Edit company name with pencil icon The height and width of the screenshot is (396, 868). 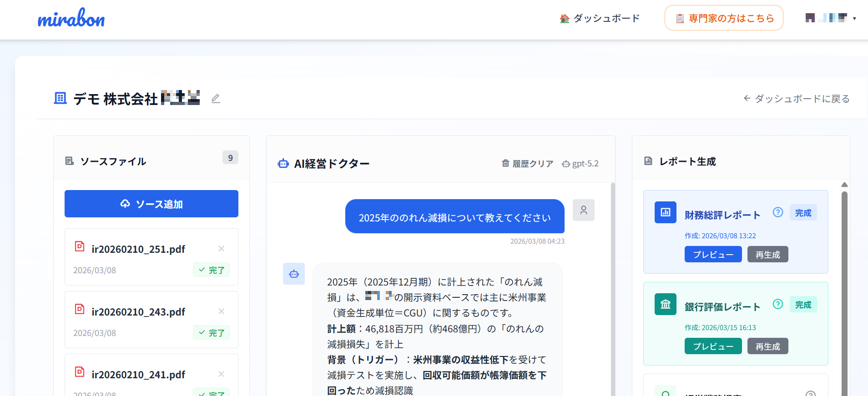tap(216, 98)
